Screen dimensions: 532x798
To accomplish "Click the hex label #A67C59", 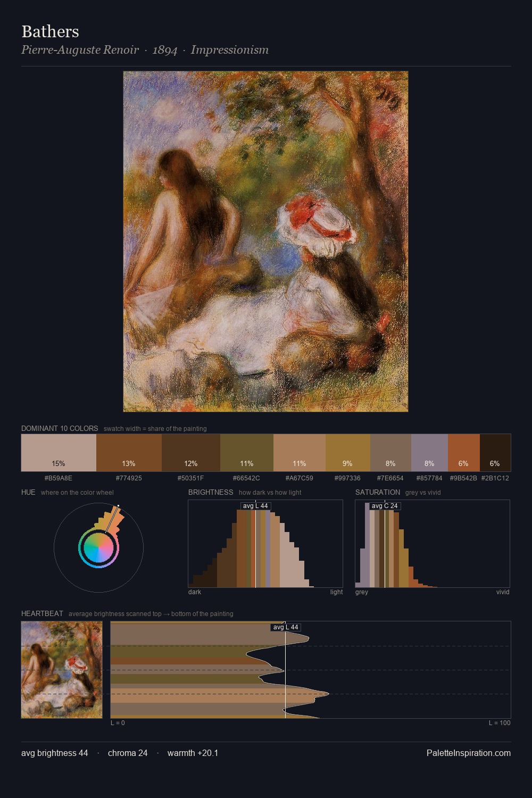I will point(300,478).
